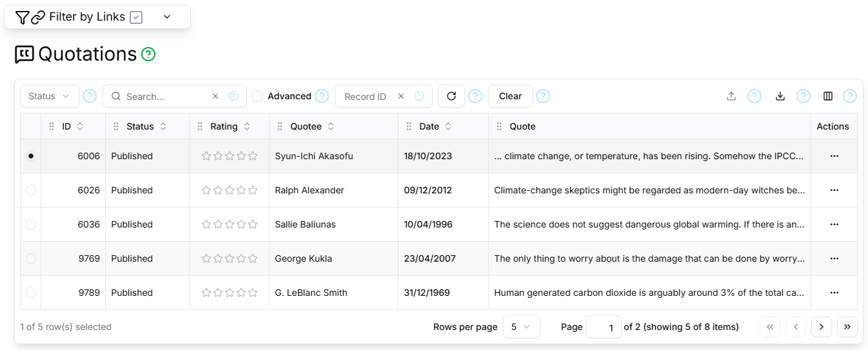
Task: Click the date 23/04/2007
Action: click(430, 258)
